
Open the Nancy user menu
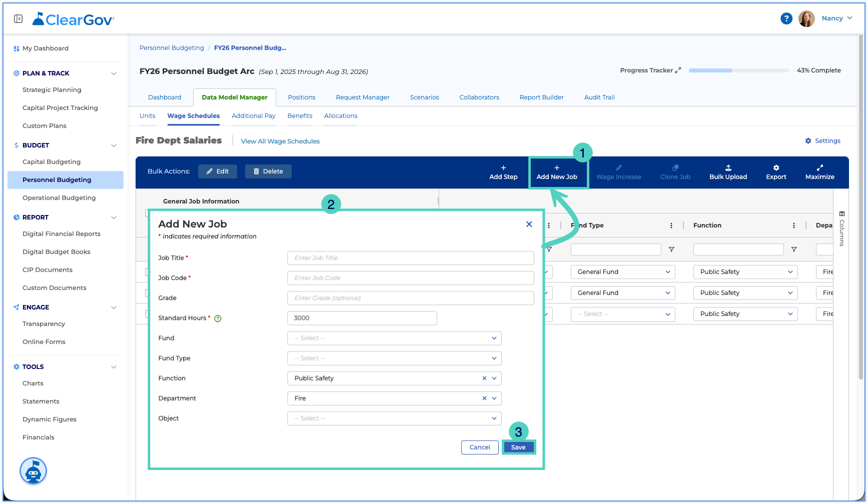click(x=837, y=18)
